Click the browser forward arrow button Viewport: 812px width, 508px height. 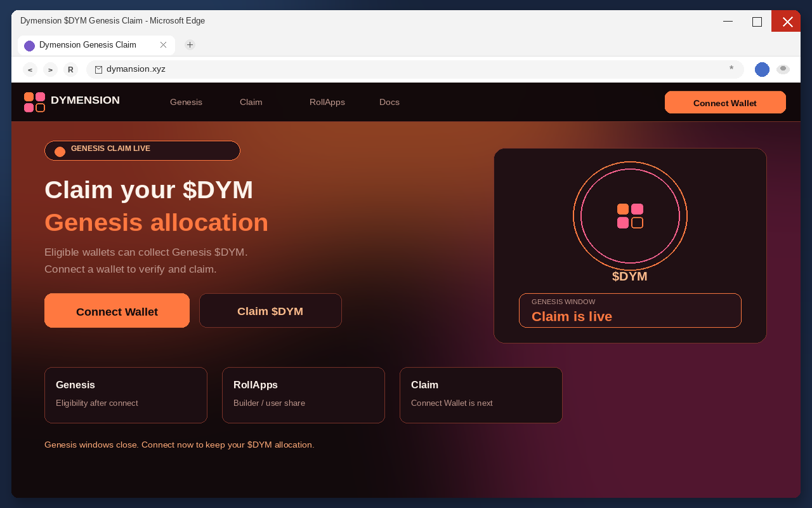pos(50,70)
